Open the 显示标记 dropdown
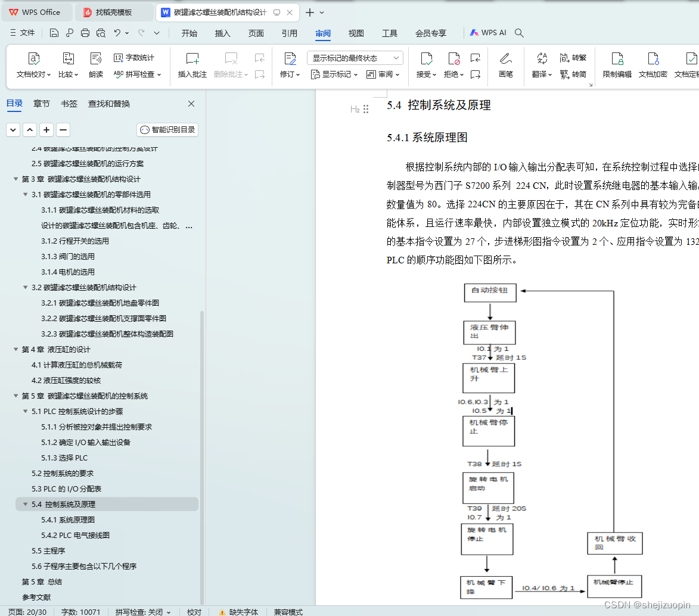Image resolution: width=699 pixels, height=616 pixels. click(334, 74)
